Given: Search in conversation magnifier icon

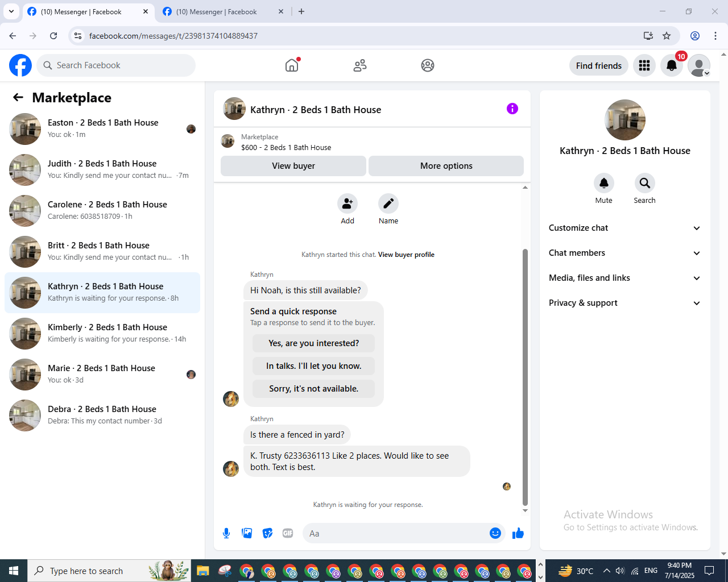Looking at the screenshot, I should [x=644, y=183].
